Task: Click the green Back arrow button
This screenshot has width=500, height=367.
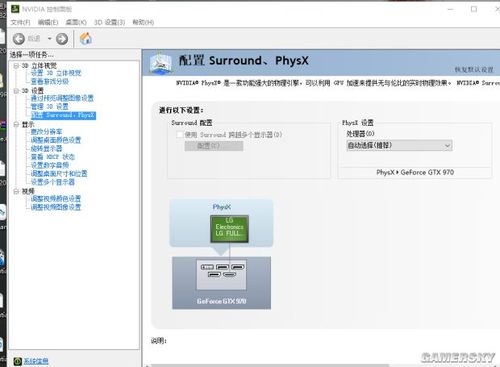Action: click(19, 39)
